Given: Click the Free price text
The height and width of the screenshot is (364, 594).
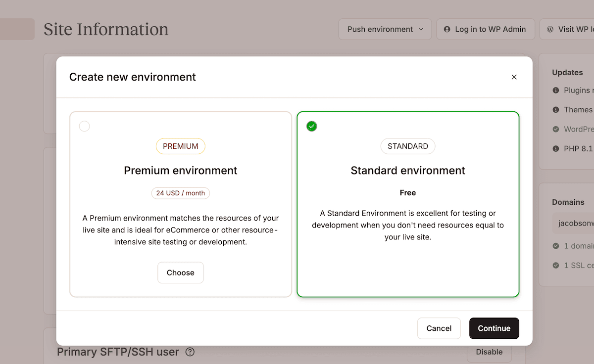Looking at the screenshot, I should point(408,193).
